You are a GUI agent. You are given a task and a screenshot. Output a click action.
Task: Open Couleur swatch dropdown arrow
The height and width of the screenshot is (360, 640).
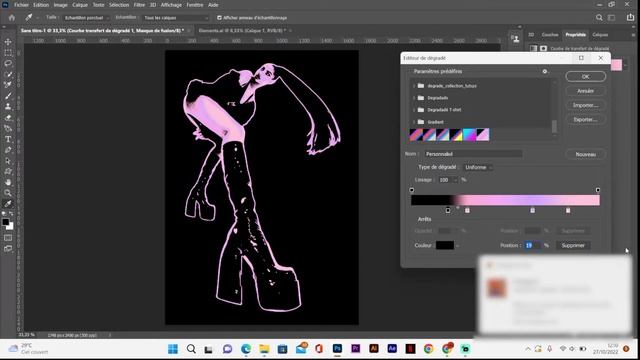[x=458, y=246]
